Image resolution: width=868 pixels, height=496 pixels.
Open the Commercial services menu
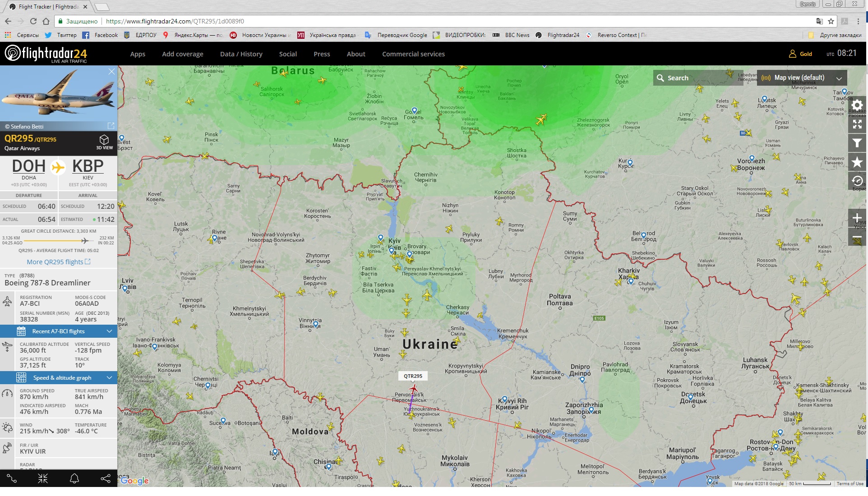(x=413, y=54)
